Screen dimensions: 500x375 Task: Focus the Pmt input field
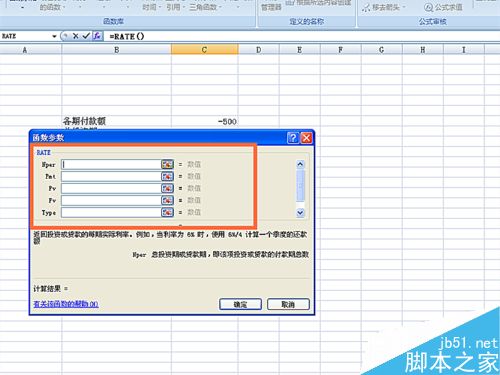pos(111,176)
